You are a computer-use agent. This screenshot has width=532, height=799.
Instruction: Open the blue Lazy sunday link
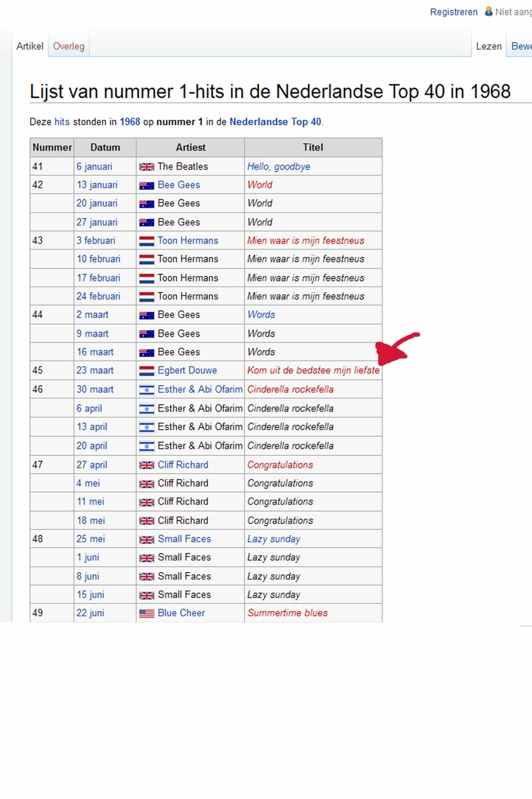273,539
